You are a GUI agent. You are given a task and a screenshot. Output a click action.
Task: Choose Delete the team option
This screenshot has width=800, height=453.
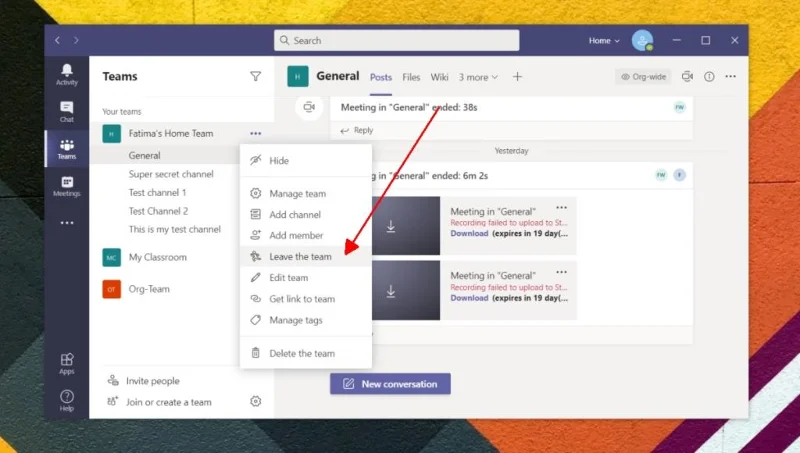click(306, 354)
